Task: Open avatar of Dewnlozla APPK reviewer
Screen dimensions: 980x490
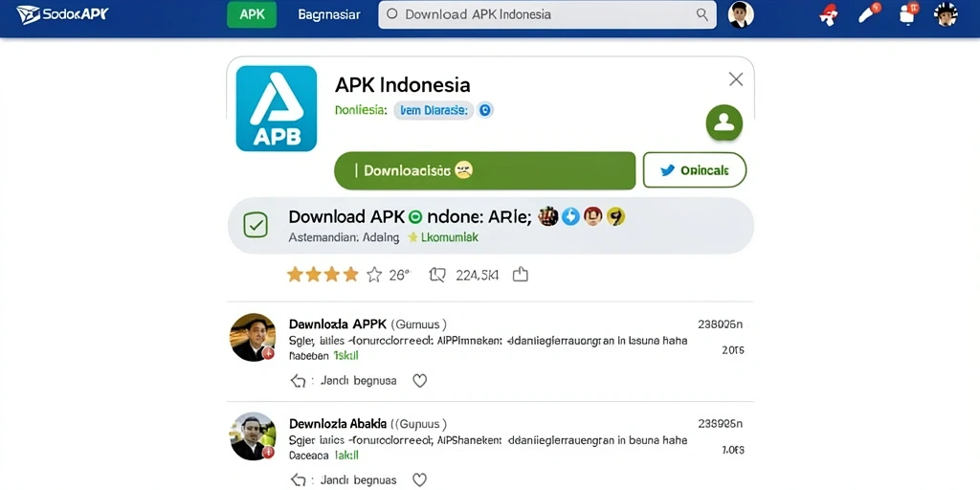Action: pyautogui.click(x=253, y=337)
